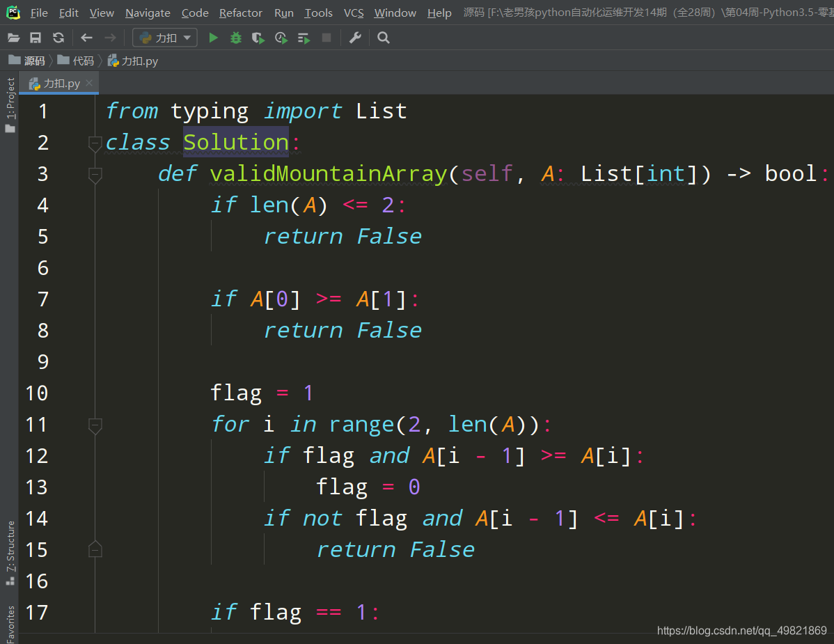Click the Open folder toolbar icon

[x=14, y=38]
